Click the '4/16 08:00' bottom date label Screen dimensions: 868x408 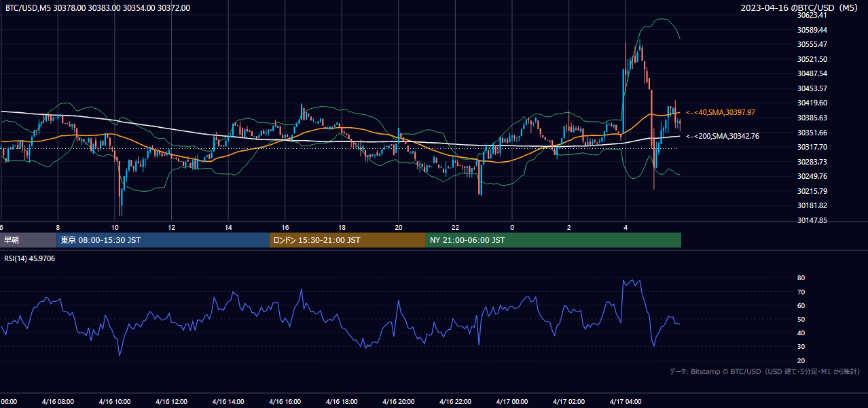[x=58, y=402]
